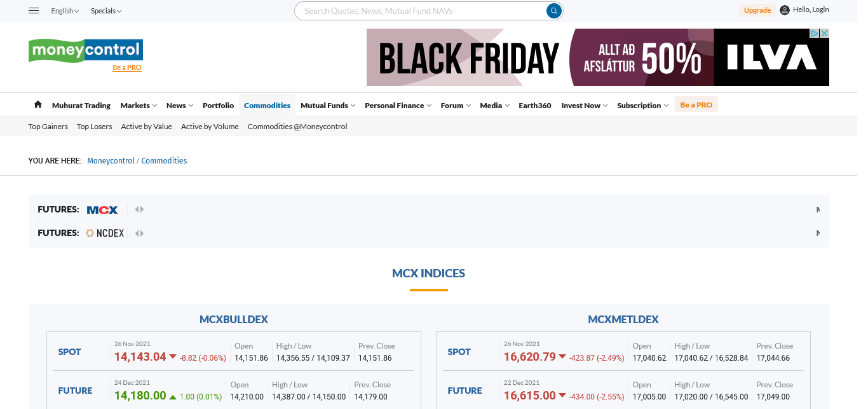Open Top Gainers submenu item
868x409 pixels.
tap(48, 127)
